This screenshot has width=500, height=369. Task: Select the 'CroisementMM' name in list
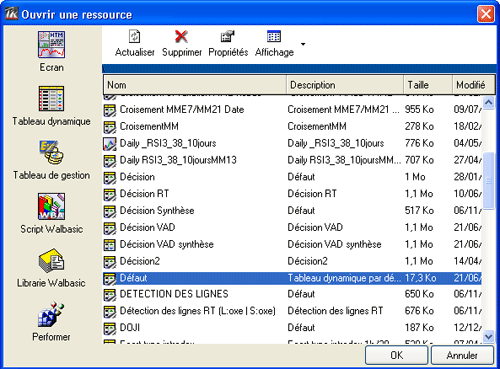tap(149, 127)
